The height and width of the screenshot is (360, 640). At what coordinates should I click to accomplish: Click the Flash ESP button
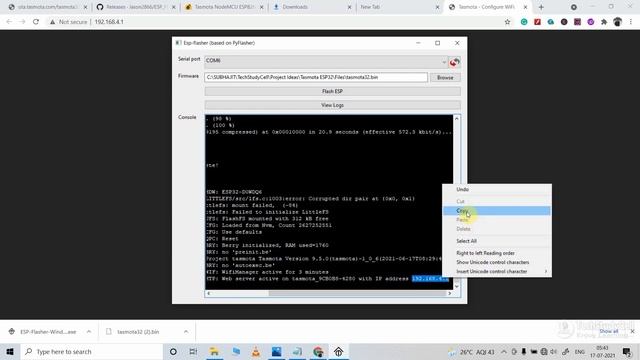[x=332, y=91]
